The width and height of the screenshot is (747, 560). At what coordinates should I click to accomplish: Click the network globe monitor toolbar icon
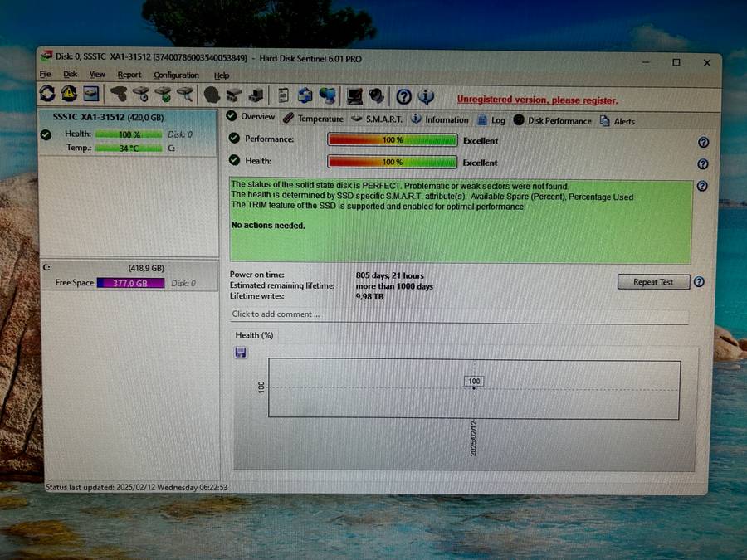click(328, 95)
